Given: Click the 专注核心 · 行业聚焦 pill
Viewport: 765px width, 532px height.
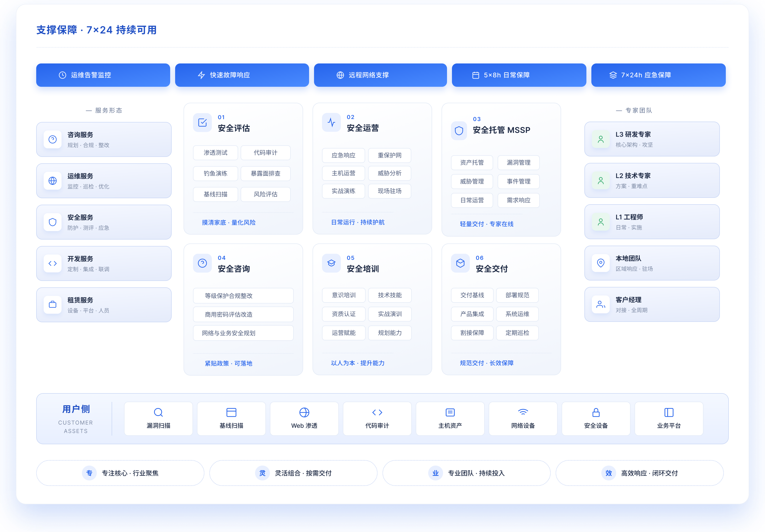Looking at the screenshot, I should [x=120, y=473].
